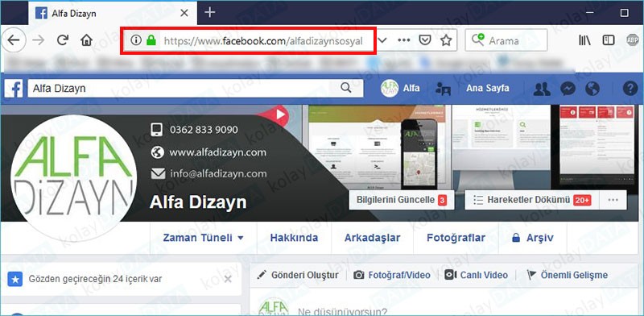This screenshot has width=644, height=316.
Task: Go back with the browser back arrow
Action: point(14,40)
